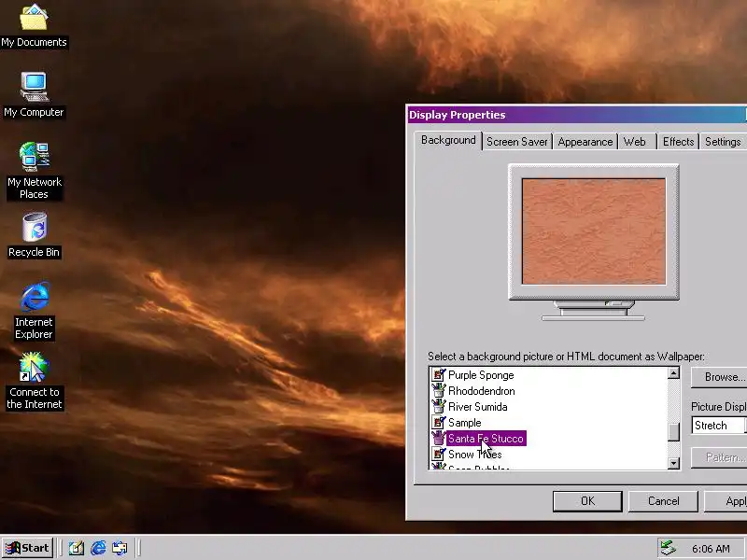Click the Display Properties title bar

[576, 115]
